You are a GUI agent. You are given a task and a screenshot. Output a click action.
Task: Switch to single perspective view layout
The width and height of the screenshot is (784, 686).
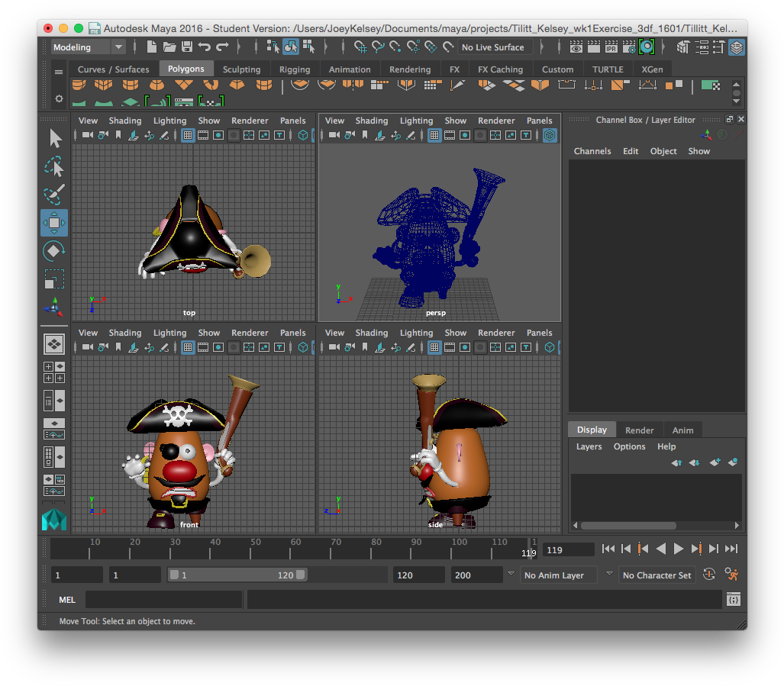(x=54, y=343)
